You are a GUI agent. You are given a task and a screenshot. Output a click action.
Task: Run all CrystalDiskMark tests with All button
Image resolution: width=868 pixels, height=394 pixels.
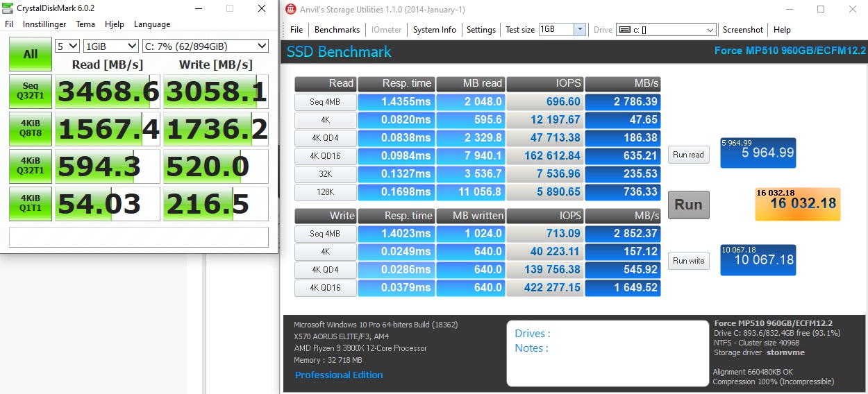(31, 54)
